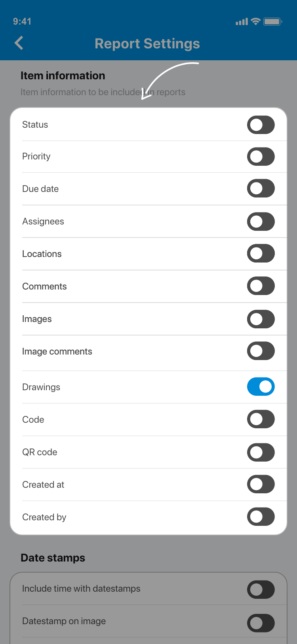297x644 pixels.
Task: Switch on the Created by toggle
Action: pos(261,517)
